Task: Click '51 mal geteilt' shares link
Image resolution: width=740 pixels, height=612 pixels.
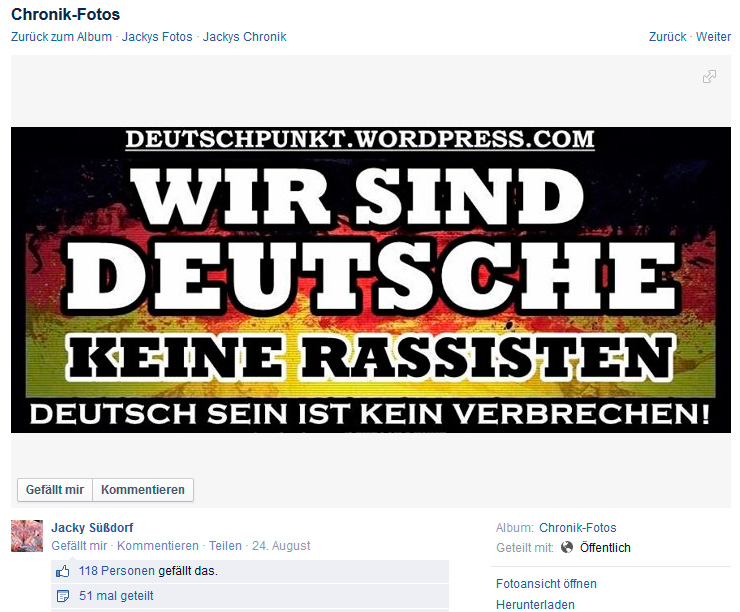Action: [x=116, y=596]
